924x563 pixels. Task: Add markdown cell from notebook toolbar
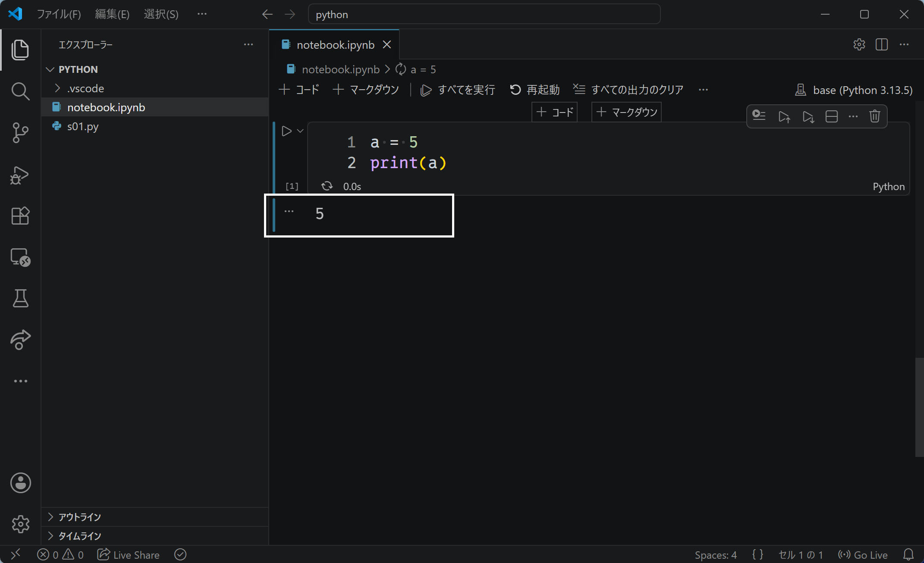[366, 90]
